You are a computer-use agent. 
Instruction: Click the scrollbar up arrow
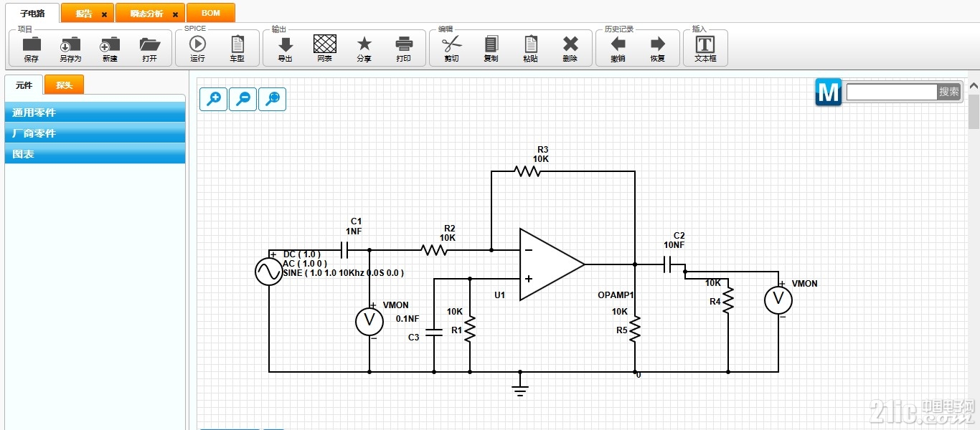click(974, 86)
